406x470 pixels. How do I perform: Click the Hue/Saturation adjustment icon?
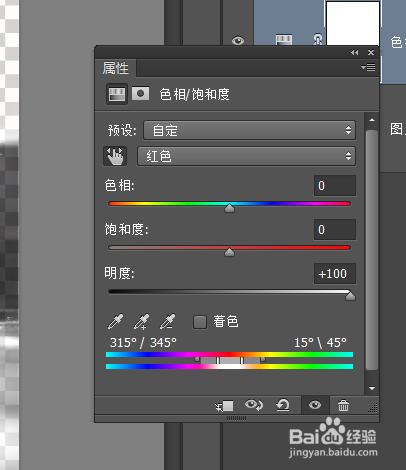tap(117, 94)
